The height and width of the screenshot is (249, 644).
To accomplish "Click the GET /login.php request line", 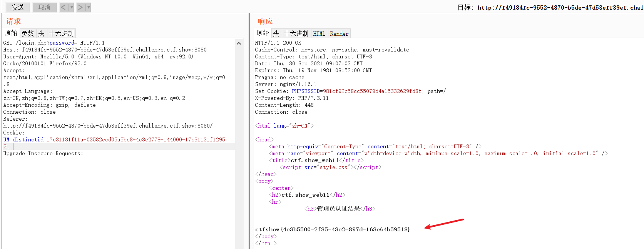I will click(54, 43).
